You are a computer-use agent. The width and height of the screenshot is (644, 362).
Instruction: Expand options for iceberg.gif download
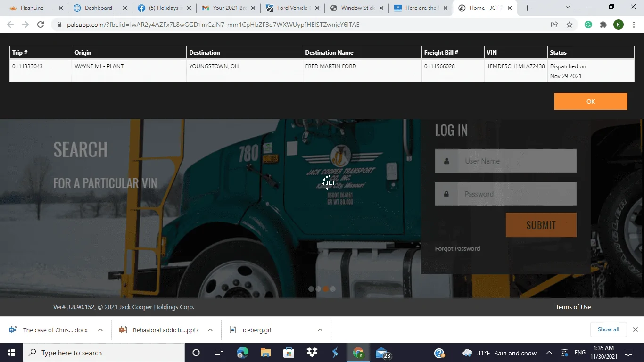click(320, 330)
